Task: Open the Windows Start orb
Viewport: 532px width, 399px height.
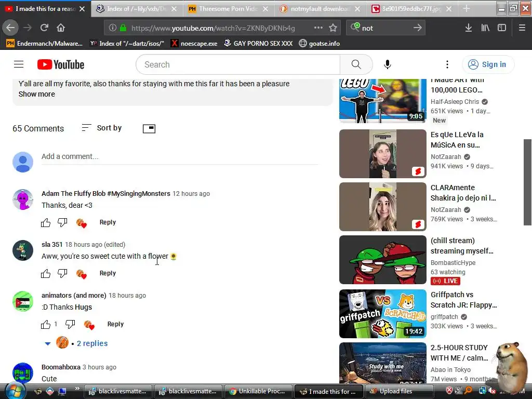Action: tap(15, 391)
